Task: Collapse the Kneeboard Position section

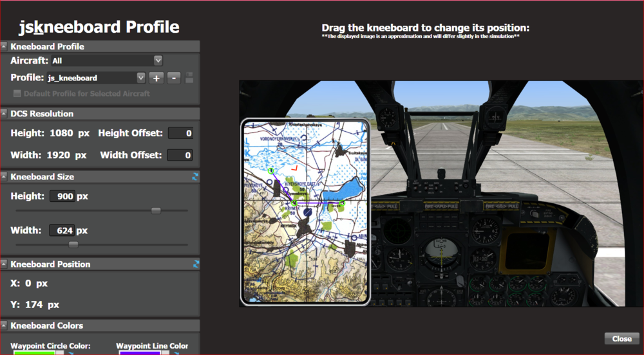Action: click(4, 264)
